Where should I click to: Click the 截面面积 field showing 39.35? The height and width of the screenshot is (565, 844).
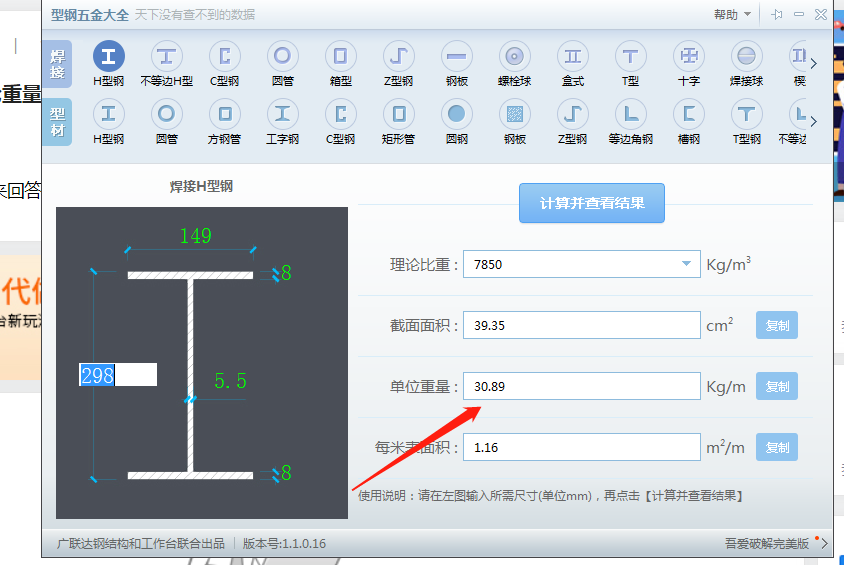point(582,325)
